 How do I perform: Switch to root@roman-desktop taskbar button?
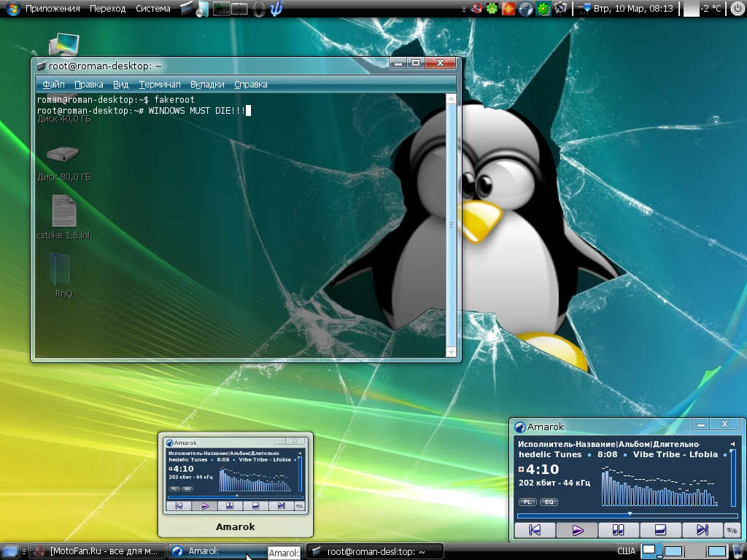pyautogui.click(x=375, y=551)
